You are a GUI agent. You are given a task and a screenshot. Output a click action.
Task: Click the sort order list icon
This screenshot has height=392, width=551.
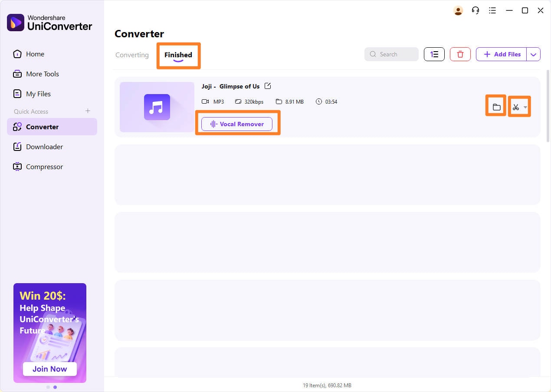pos(434,54)
